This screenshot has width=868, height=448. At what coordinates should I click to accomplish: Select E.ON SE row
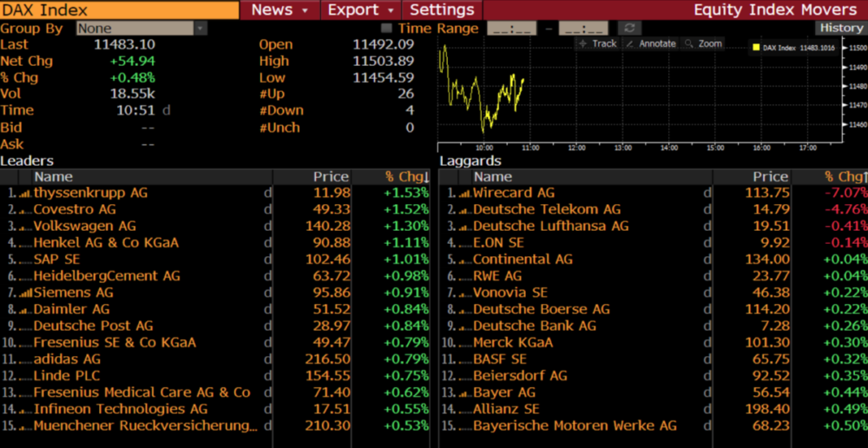click(654, 242)
